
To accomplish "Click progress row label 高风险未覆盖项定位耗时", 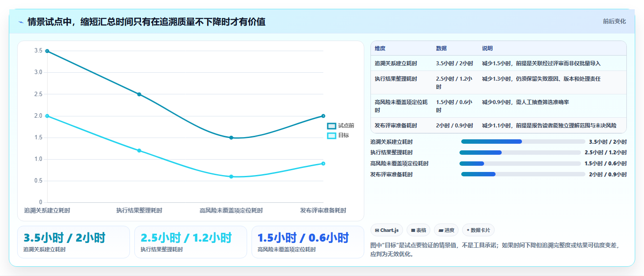I will pos(400,164).
